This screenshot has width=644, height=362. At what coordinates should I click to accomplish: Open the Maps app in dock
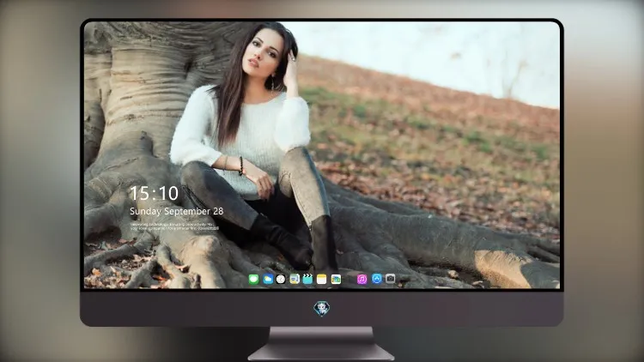point(294,280)
